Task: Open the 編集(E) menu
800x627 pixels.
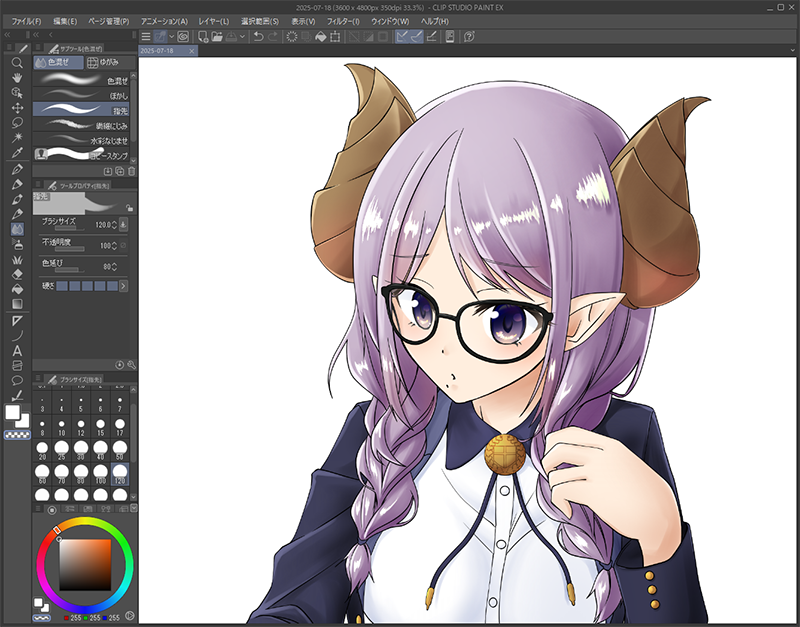Action: pyautogui.click(x=65, y=21)
